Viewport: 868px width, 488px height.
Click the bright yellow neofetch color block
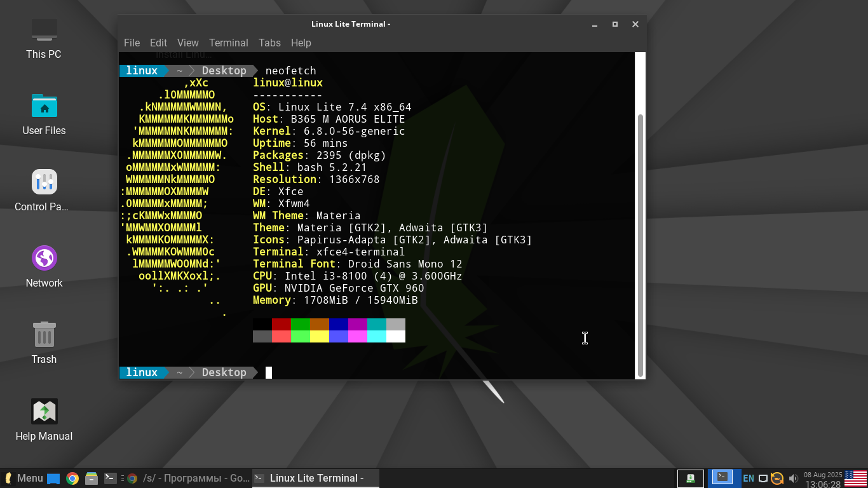[x=320, y=336]
